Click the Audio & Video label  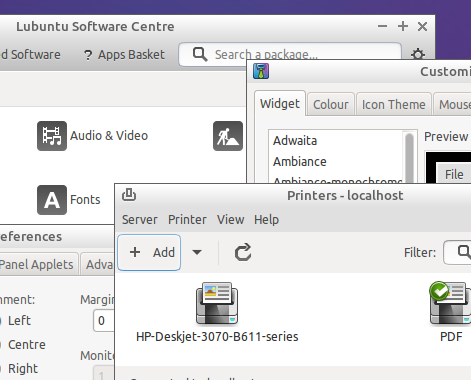coord(109,136)
